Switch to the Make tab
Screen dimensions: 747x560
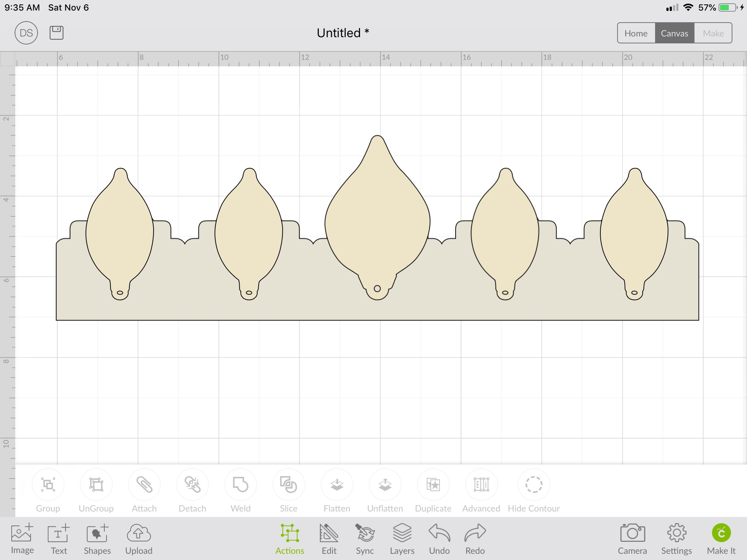coord(713,33)
